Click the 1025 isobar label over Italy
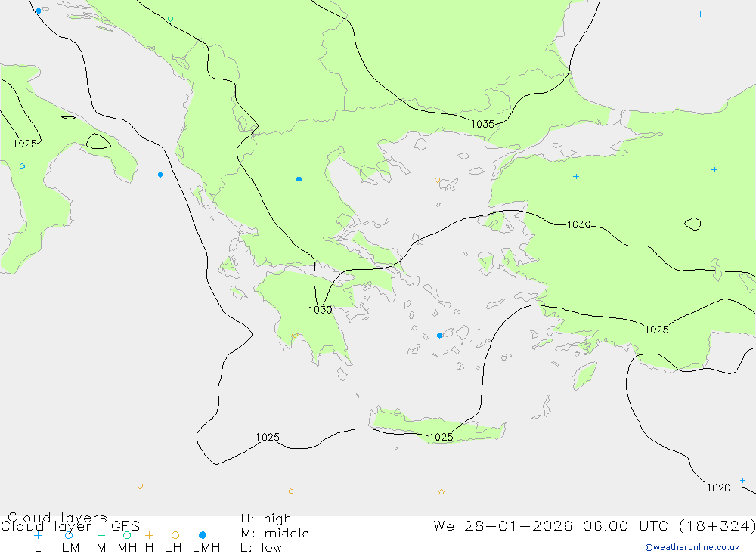 tap(25, 144)
